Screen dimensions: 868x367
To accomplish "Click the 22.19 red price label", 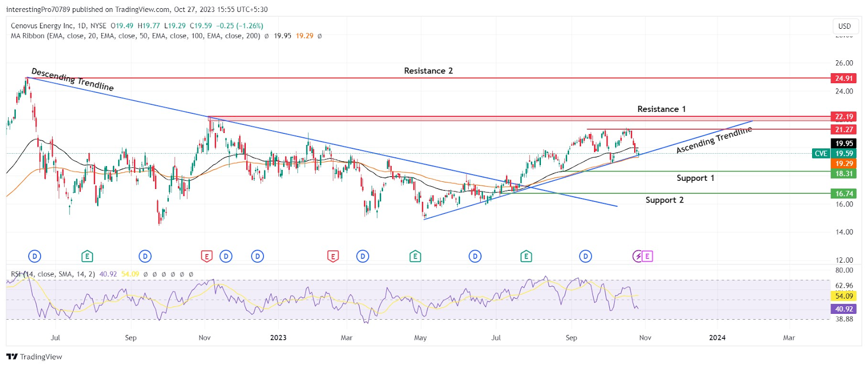I will [844, 117].
